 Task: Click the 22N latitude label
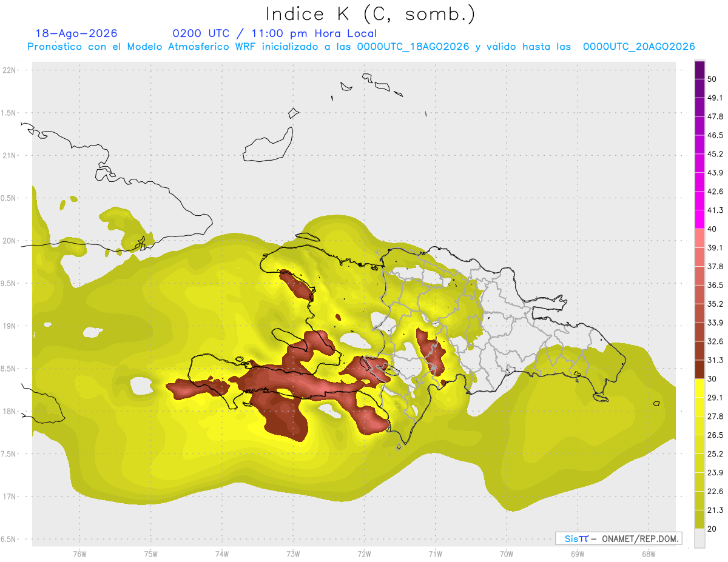point(10,70)
